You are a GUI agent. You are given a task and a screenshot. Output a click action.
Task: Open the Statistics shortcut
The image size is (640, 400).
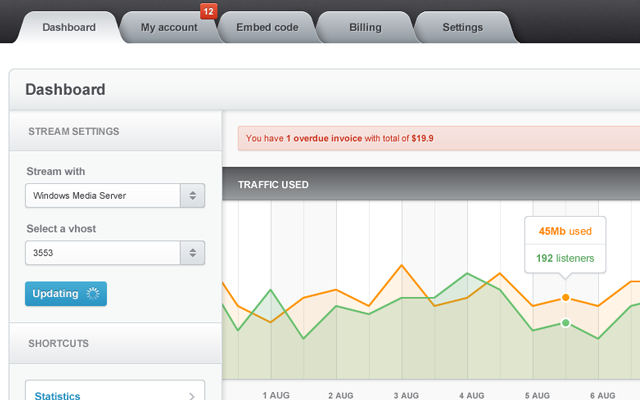(x=58, y=396)
